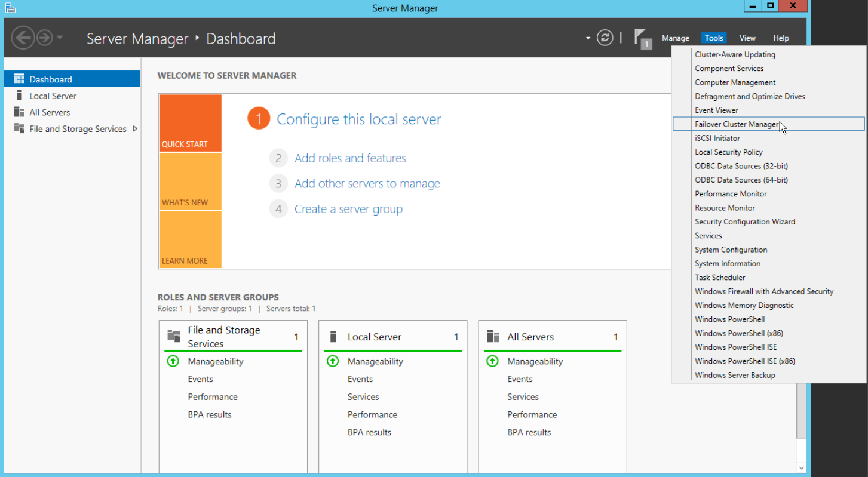Open the navigation history dropdown arrow
The height and width of the screenshot is (477, 868).
click(x=60, y=38)
